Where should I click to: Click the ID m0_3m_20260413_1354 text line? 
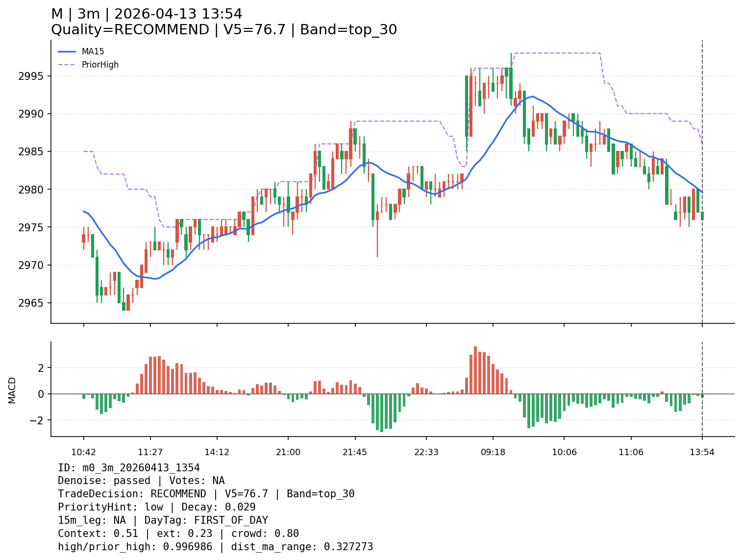point(128,467)
